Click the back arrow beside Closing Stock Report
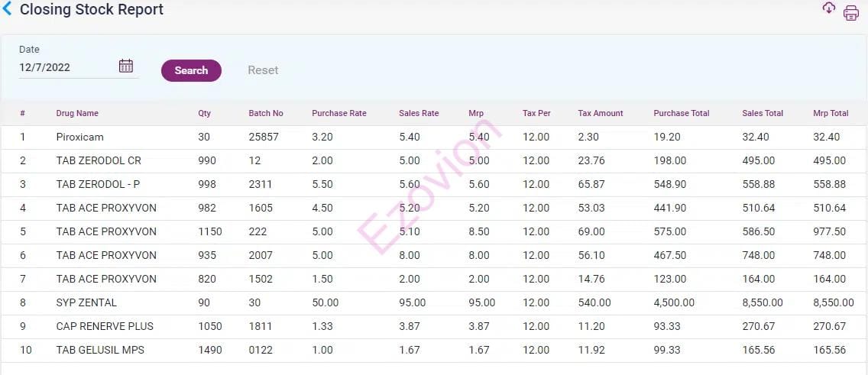Viewport: 868px width, 375px height. pyautogui.click(x=8, y=10)
